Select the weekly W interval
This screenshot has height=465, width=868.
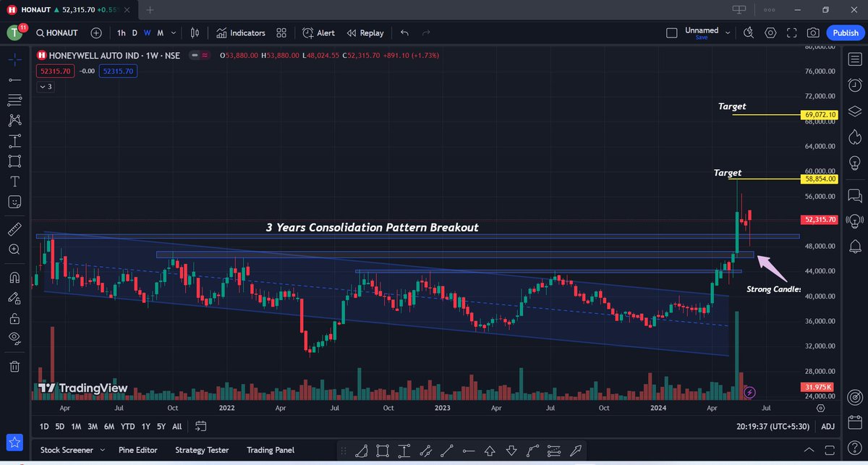[147, 33]
